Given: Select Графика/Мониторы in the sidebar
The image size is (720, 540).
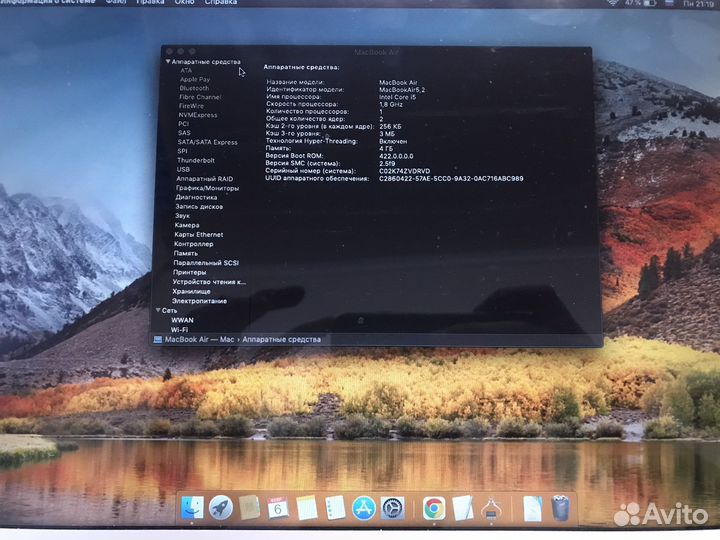Looking at the screenshot, I should [207, 188].
